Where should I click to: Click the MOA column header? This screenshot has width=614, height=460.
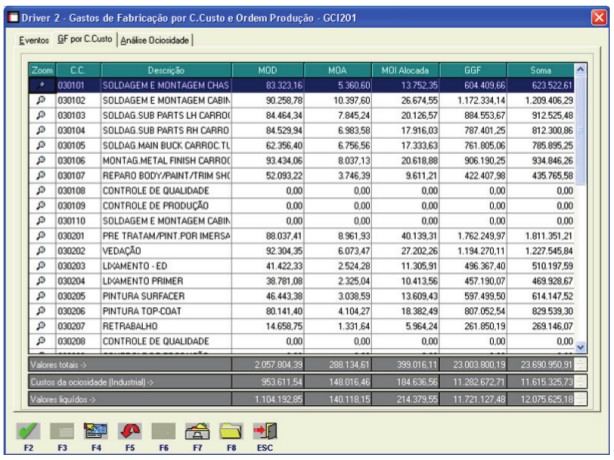tap(337, 70)
